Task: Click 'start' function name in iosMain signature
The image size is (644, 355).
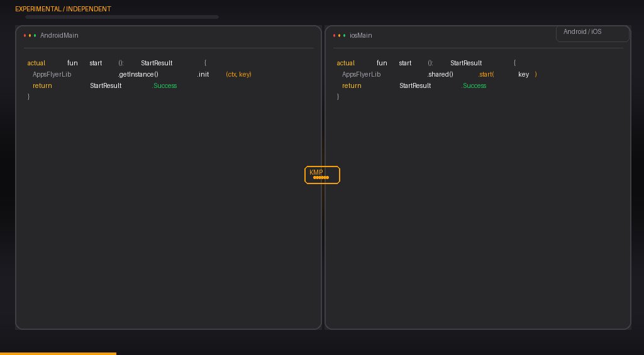Action: click(x=405, y=63)
